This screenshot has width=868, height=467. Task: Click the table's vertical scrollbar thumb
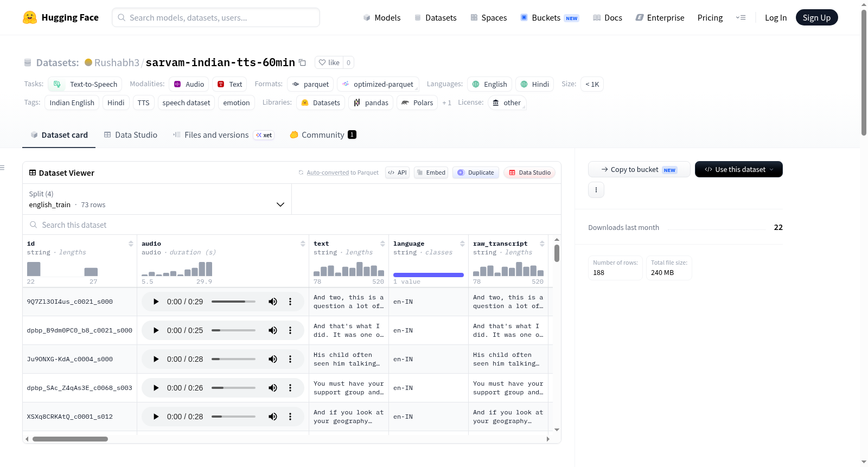(x=557, y=253)
